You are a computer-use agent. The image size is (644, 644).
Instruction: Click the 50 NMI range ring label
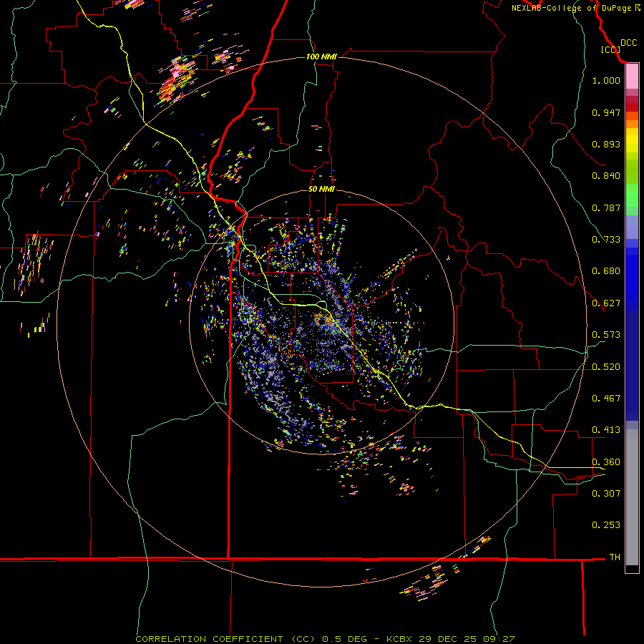pos(321,190)
